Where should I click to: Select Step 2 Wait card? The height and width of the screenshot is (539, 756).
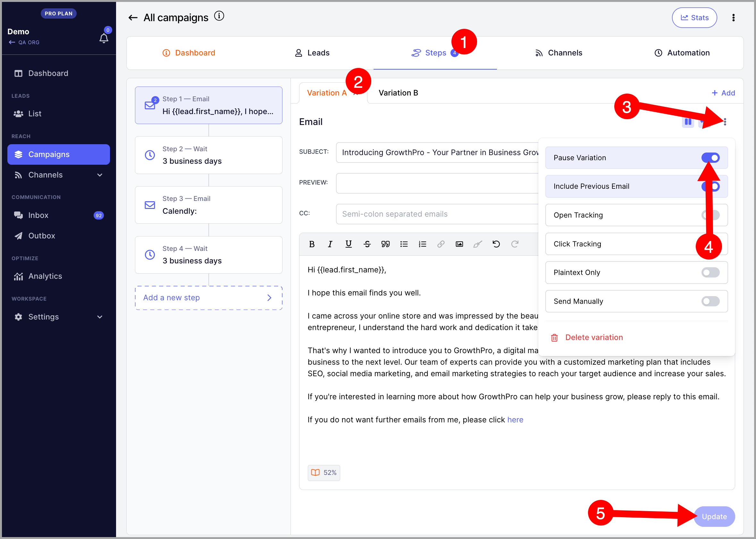point(208,155)
